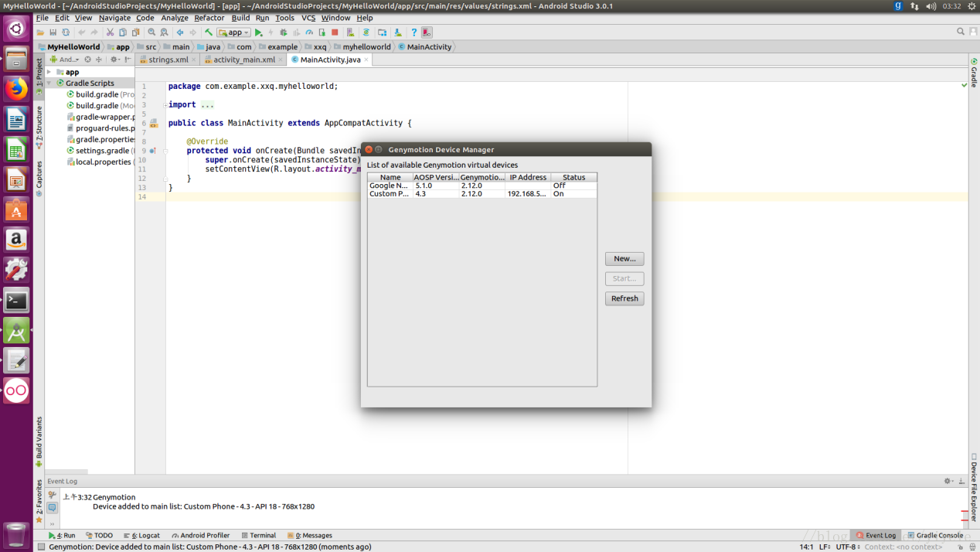Collapse the Gradle Scripts tree node
The height and width of the screenshot is (552, 980).
point(49,83)
